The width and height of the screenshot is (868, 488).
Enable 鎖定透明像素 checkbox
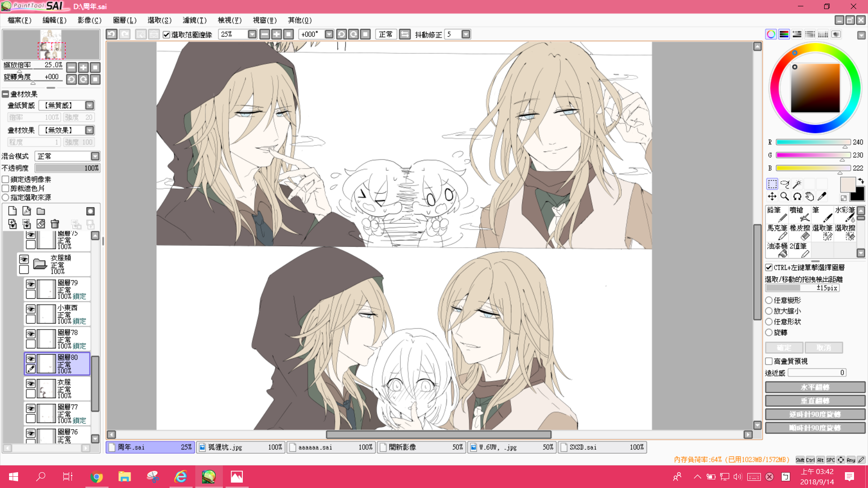[x=5, y=179]
